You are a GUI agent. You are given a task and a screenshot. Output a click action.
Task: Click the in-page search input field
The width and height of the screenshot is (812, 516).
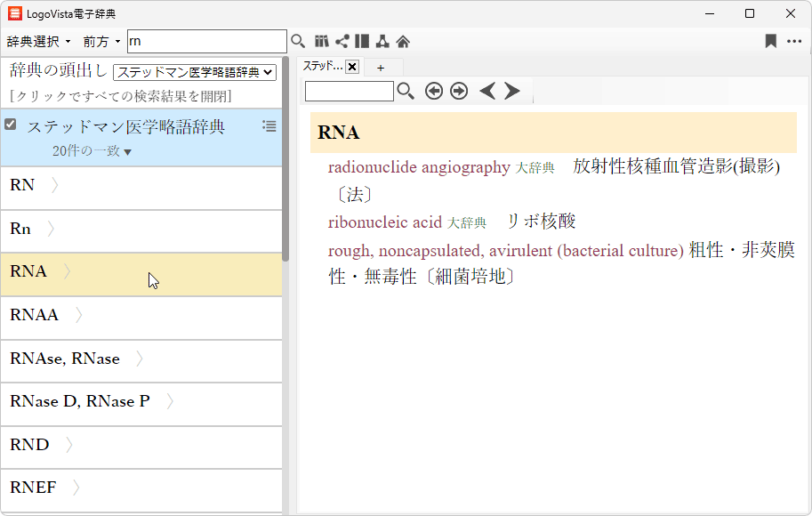pos(350,91)
